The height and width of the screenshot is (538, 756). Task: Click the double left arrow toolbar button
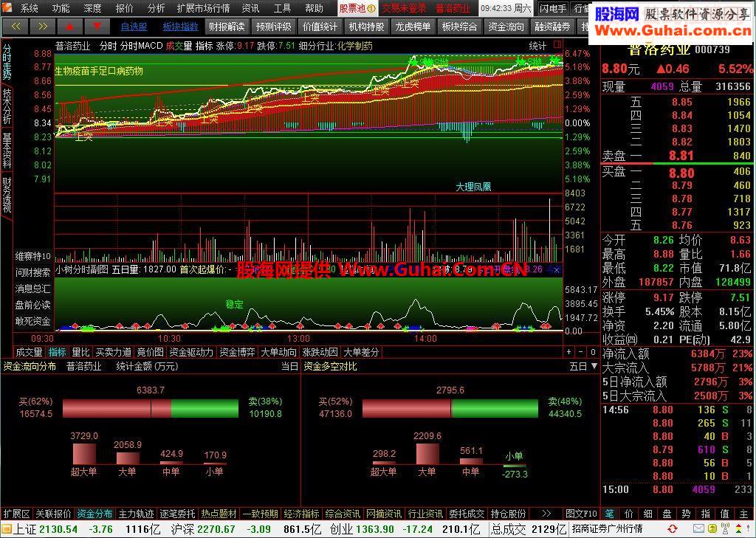click(16, 27)
